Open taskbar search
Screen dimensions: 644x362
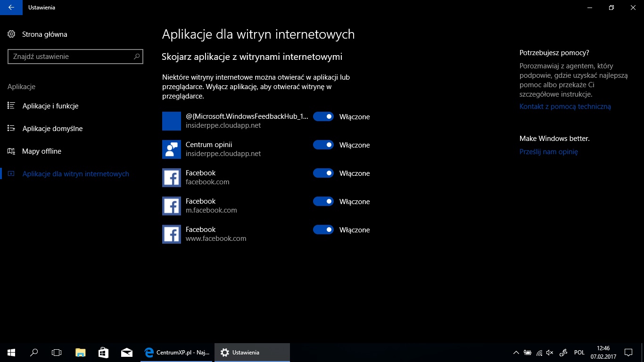pyautogui.click(x=34, y=352)
